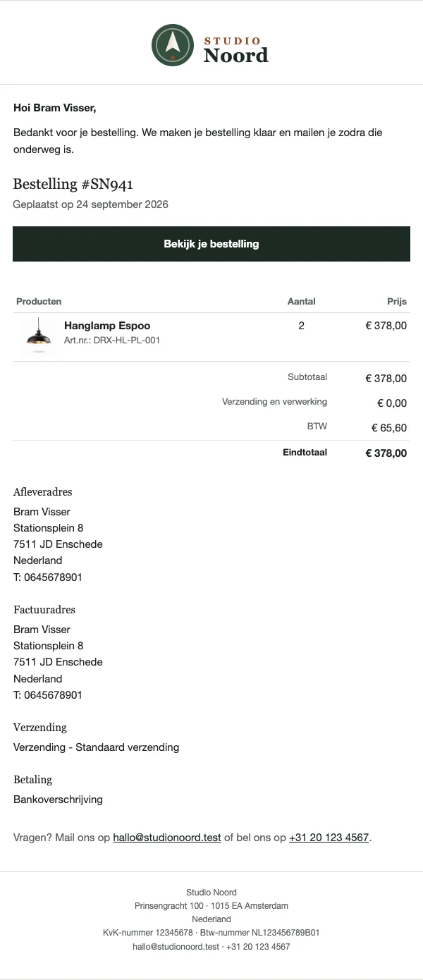
Task: Click the Studio Noord wordmark text
Action: click(x=236, y=50)
